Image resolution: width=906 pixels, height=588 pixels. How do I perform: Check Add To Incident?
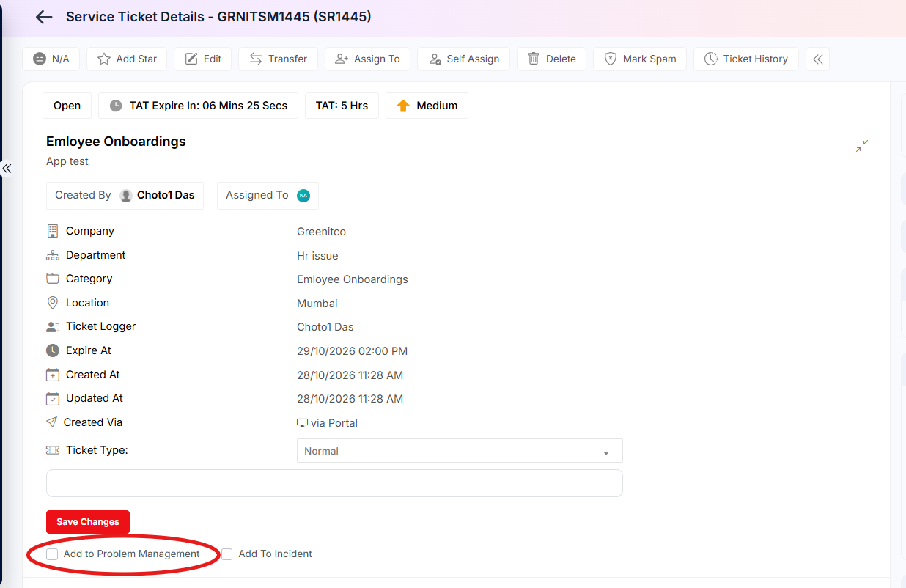pyautogui.click(x=227, y=554)
